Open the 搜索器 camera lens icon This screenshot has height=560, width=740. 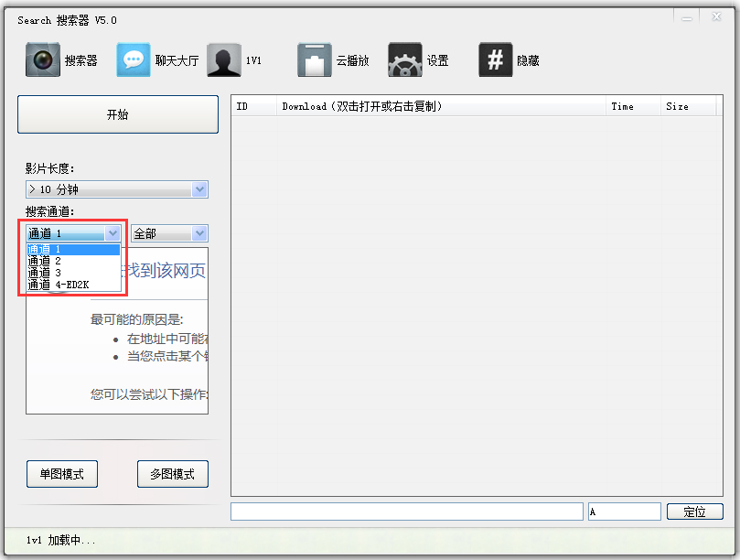click(x=43, y=59)
